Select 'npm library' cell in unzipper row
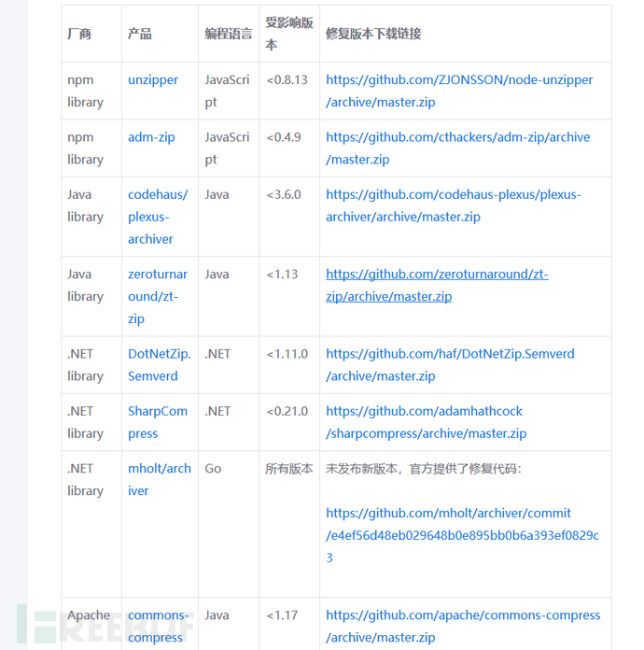 85,91
